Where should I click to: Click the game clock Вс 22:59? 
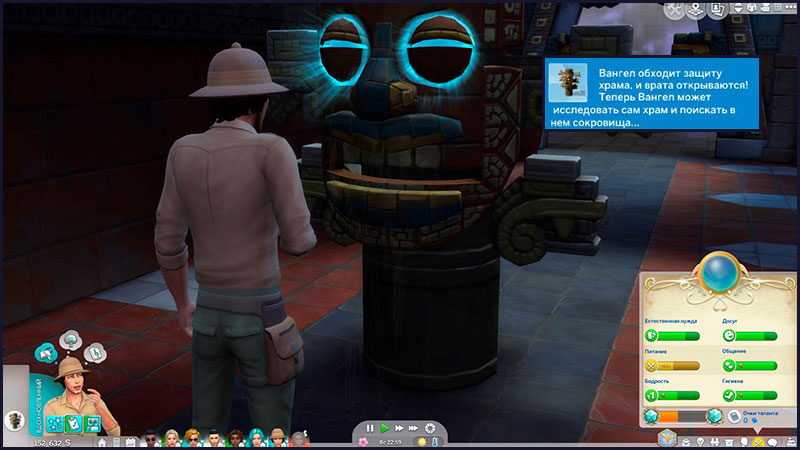pos(391,442)
